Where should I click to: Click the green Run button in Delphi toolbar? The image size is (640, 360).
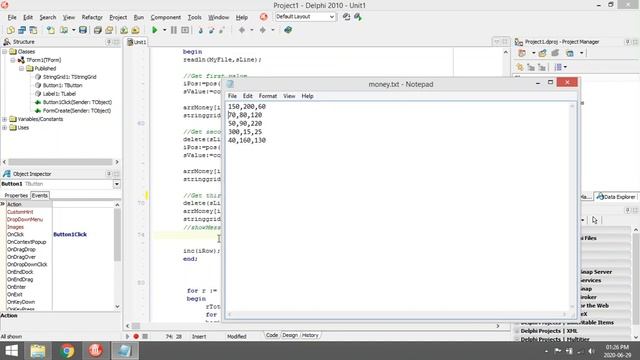point(155,30)
